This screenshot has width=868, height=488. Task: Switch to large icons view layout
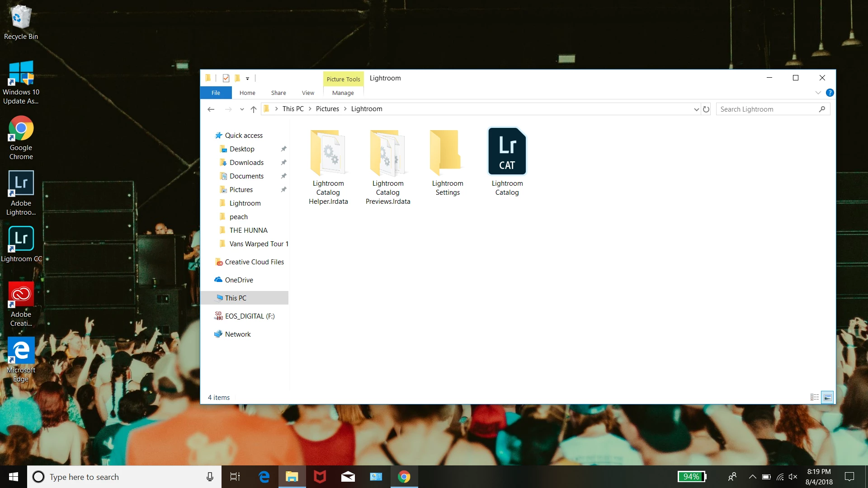tap(827, 398)
